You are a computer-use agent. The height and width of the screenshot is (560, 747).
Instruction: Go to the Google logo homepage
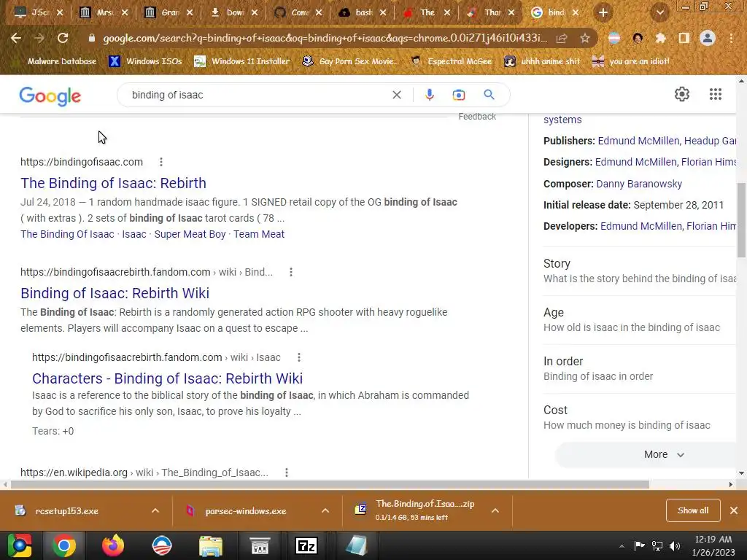(x=50, y=96)
